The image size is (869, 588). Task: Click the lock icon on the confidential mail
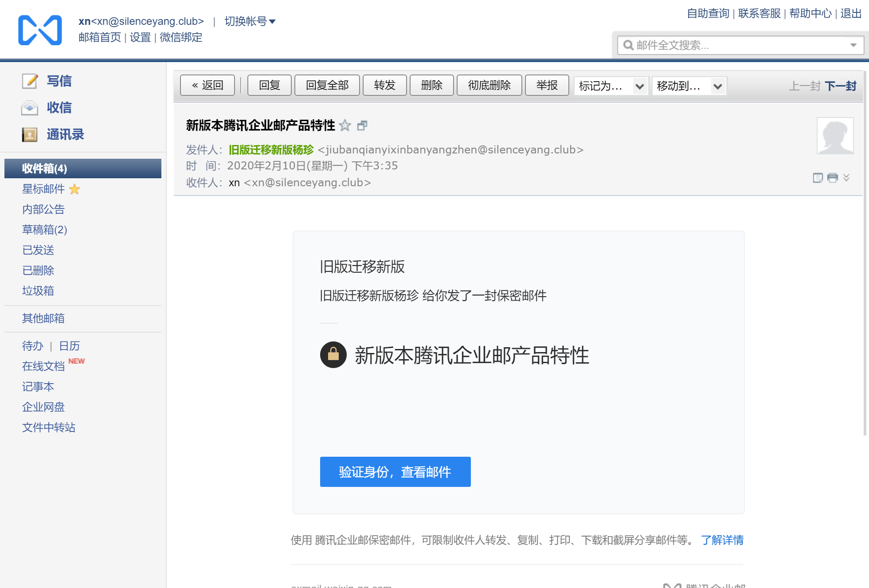[333, 354]
